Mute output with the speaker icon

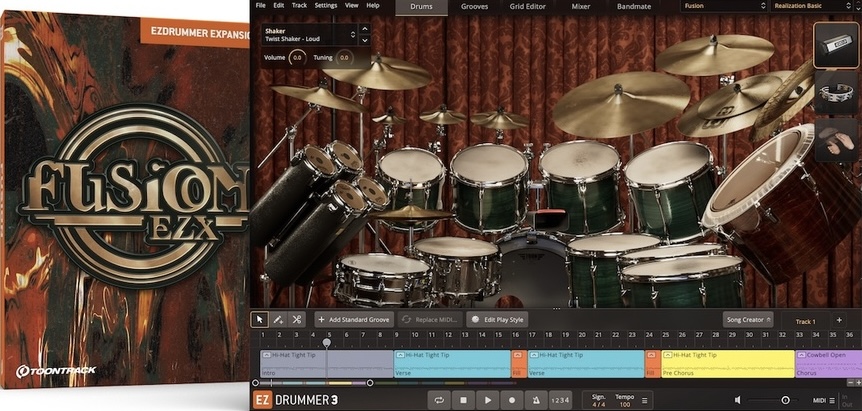point(738,401)
